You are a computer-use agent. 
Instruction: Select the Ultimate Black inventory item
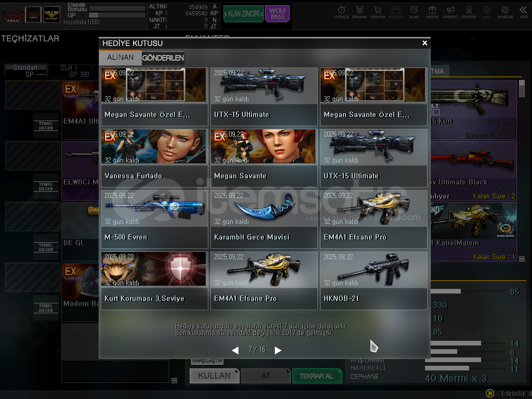tap(473, 170)
